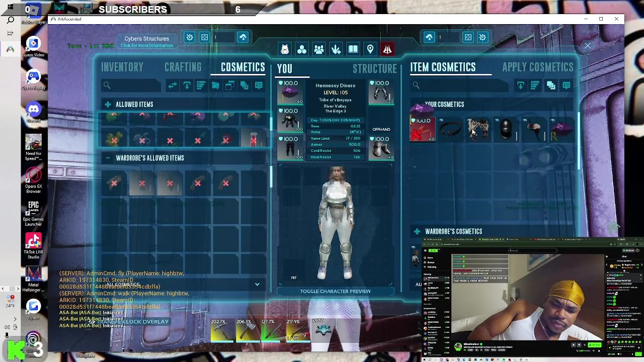
Task: Click the left transfer settings gear icon
Action: coord(190,37)
